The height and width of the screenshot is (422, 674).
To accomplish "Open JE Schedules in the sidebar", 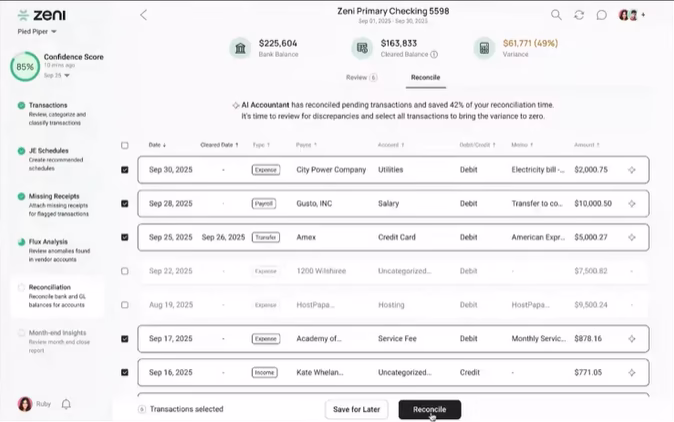I will point(57,159).
